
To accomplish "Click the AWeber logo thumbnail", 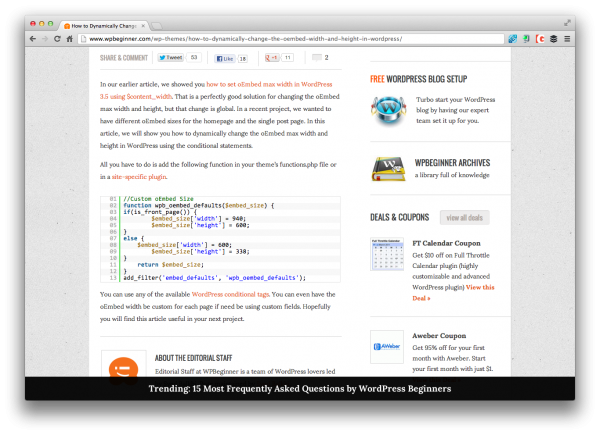I will (387, 347).
